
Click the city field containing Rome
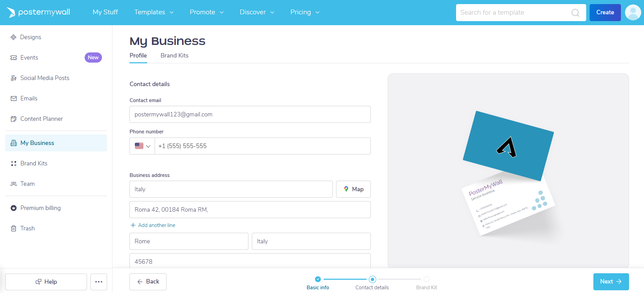click(189, 241)
